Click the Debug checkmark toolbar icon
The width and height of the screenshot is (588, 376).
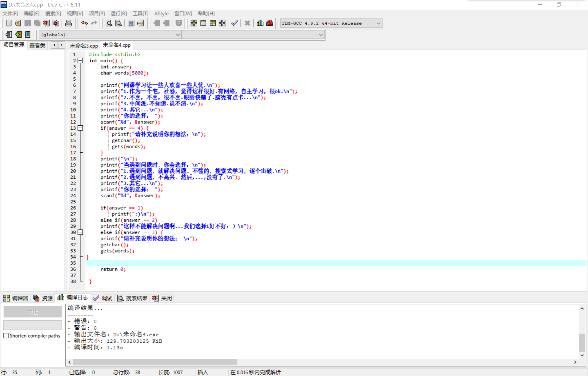tap(235, 23)
